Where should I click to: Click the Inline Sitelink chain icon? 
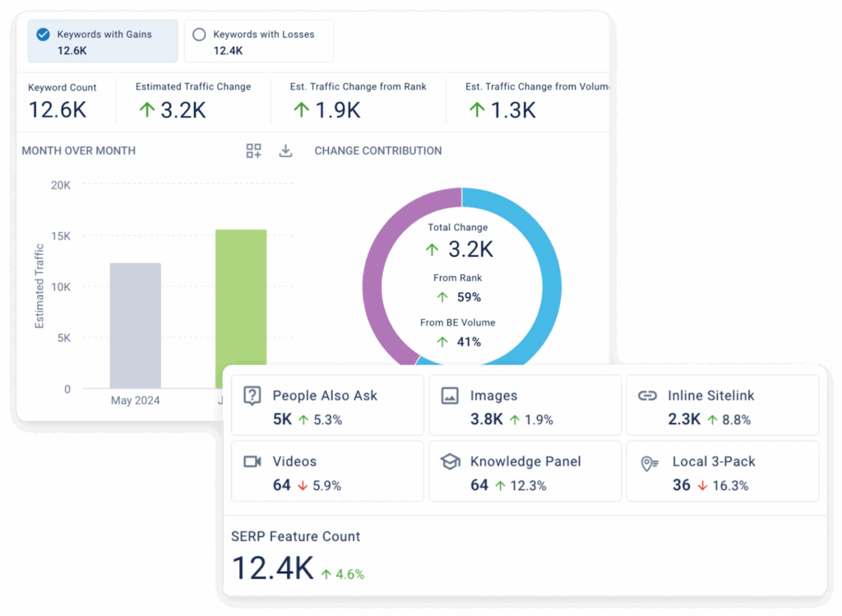coord(648,396)
